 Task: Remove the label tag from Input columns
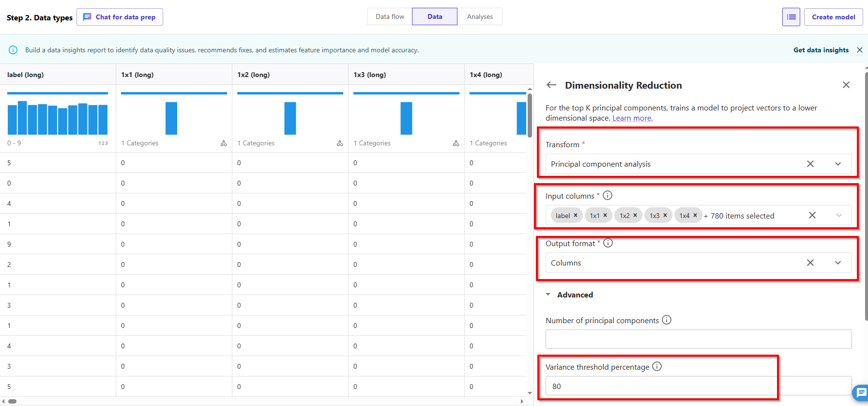pos(576,216)
